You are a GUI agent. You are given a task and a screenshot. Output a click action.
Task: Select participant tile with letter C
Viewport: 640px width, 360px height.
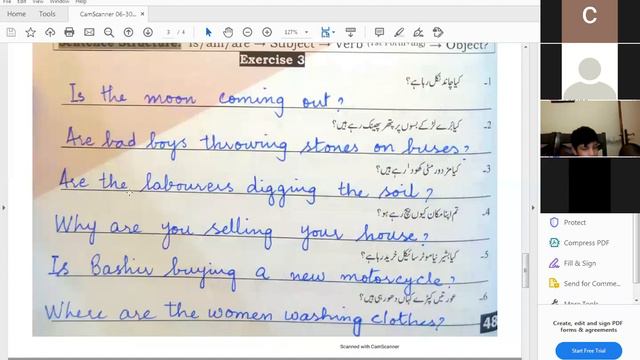coord(589,20)
